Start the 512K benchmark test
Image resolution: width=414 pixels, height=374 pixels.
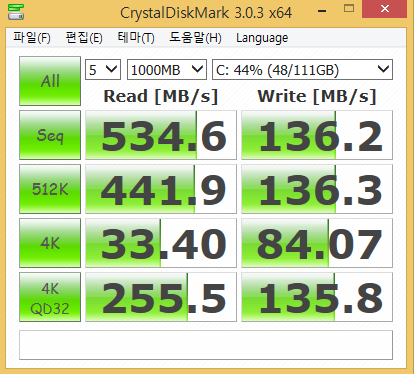[50, 189]
